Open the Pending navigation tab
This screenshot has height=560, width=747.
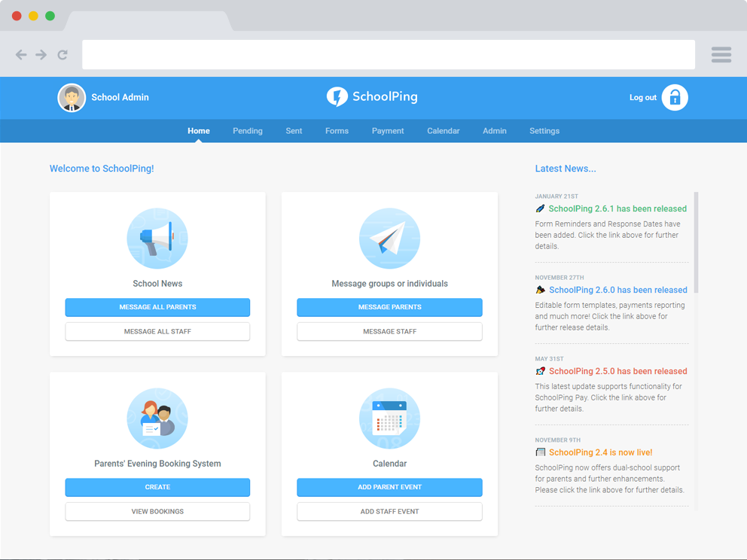pyautogui.click(x=248, y=131)
